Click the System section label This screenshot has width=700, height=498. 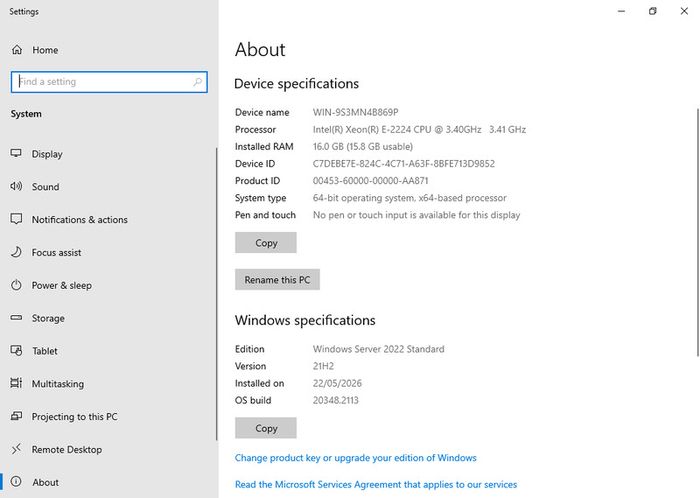tap(26, 114)
